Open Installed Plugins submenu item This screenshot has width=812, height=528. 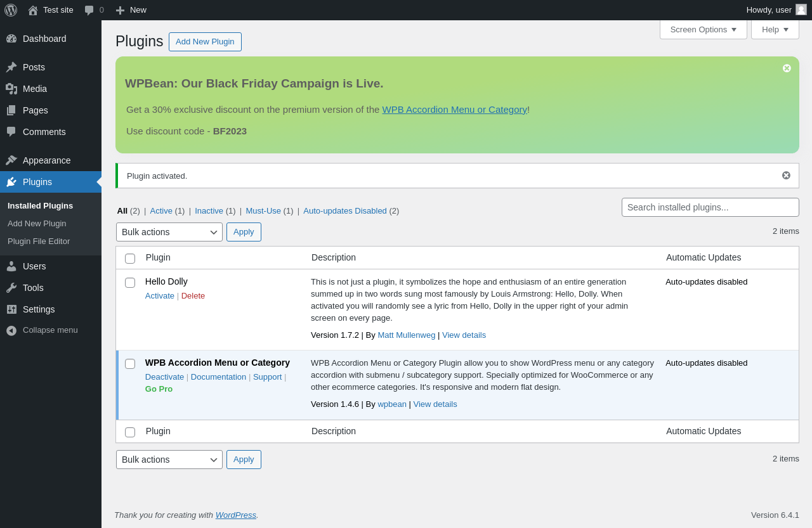40,206
